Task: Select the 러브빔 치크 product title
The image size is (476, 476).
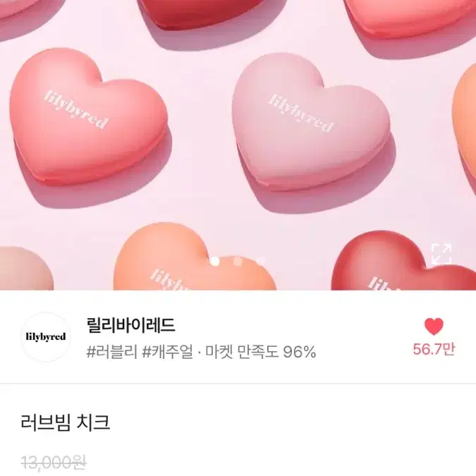Action: point(66,422)
